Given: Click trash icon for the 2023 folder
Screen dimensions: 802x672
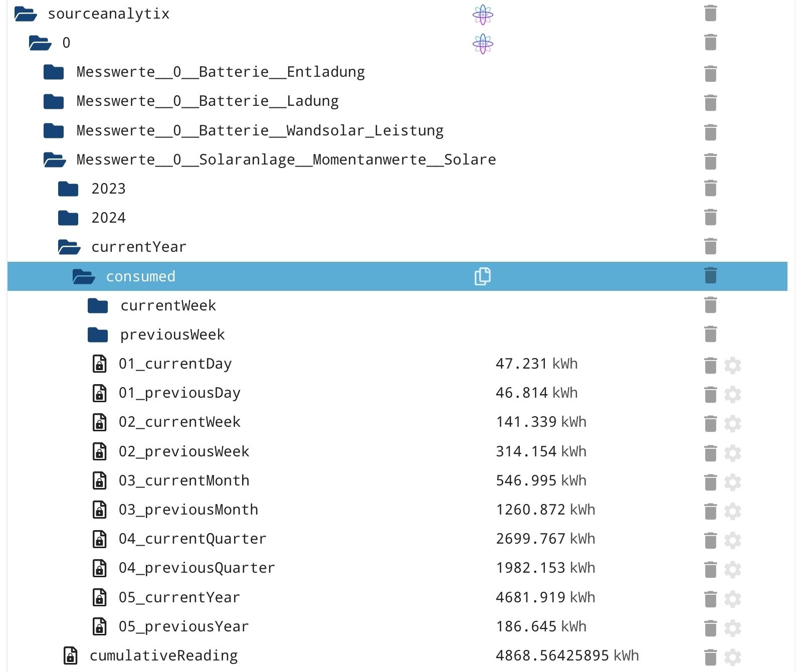Looking at the screenshot, I should [710, 189].
